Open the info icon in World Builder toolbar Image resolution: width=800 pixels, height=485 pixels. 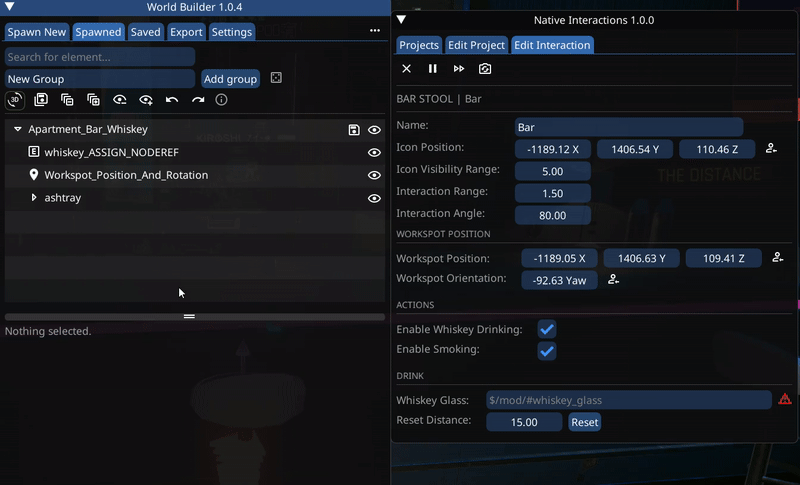(222, 100)
